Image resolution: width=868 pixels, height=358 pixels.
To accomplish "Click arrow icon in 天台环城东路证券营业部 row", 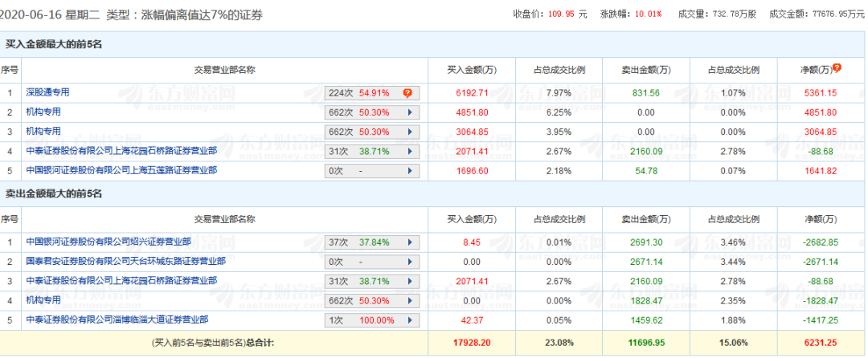I will point(410,262).
